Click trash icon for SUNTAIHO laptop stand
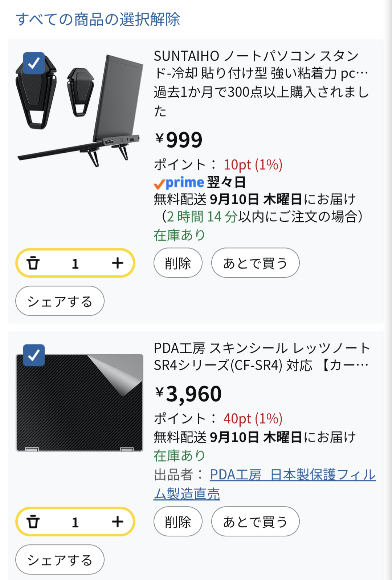The image size is (392, 580). click(33, 263)
